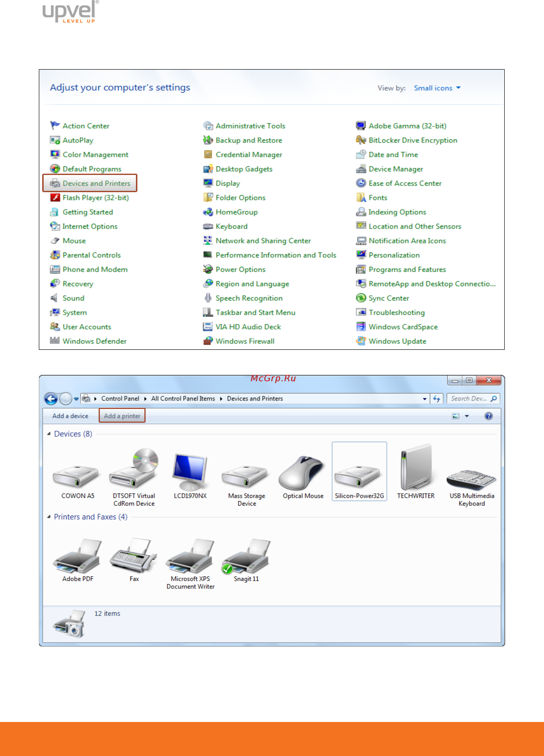Open Help with the question mark button
Image resolution: width=544 pixels, height=756 pixels.
point(488,416)
